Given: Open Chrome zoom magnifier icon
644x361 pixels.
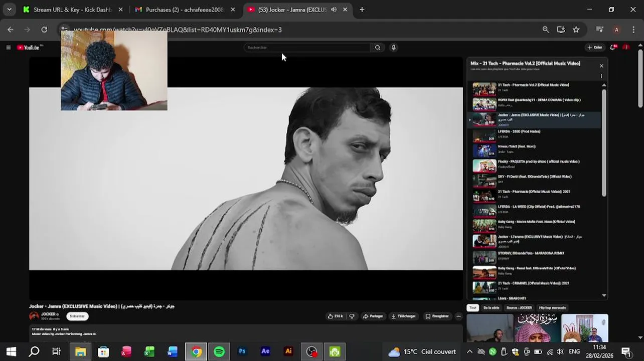Looking at the screenshot, I should pyautogui.click(x=546, y=30).
